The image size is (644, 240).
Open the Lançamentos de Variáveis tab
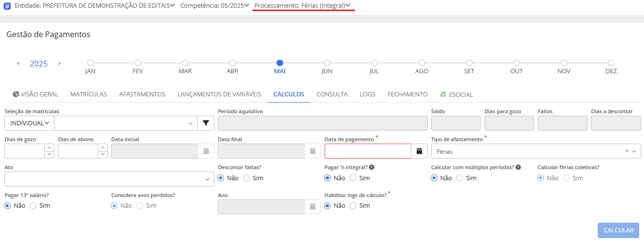(x=219, y=94)
